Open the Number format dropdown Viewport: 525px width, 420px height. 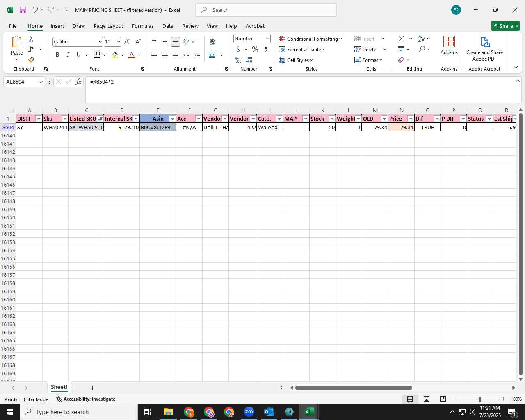[x=268, y=39]
